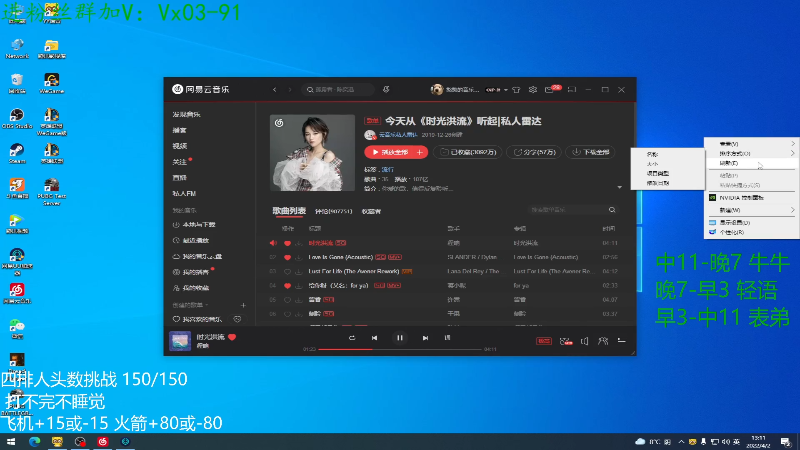Open 发现音乐 in the sidebar
This screenshot has width=800, height=450.
click(186, 114)
